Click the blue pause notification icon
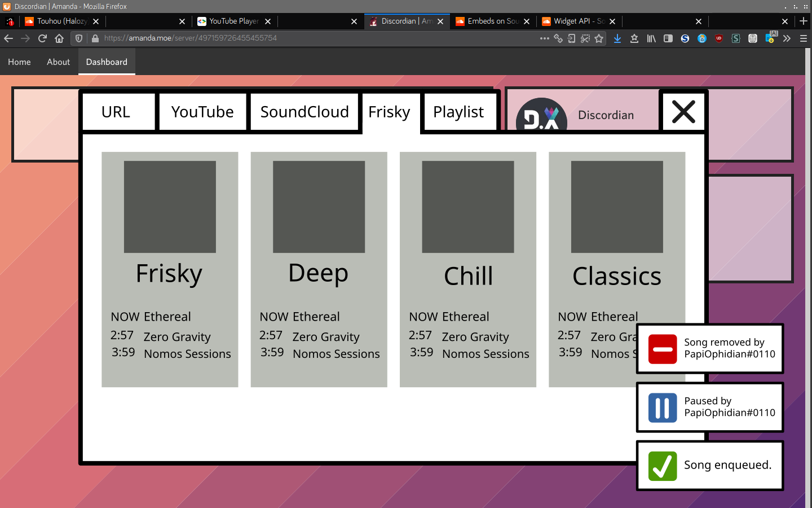This screenshot has width=812, height=508. tap(662, 408)
